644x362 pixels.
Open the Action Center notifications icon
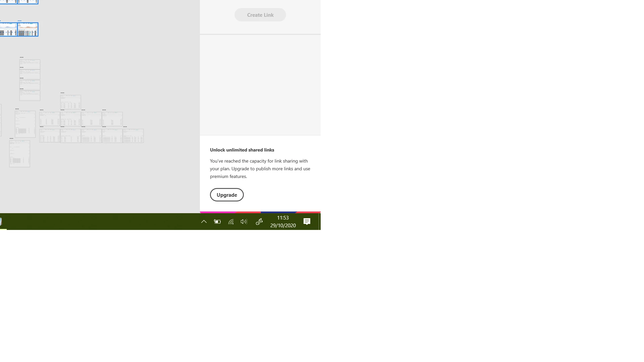(307, 222)
